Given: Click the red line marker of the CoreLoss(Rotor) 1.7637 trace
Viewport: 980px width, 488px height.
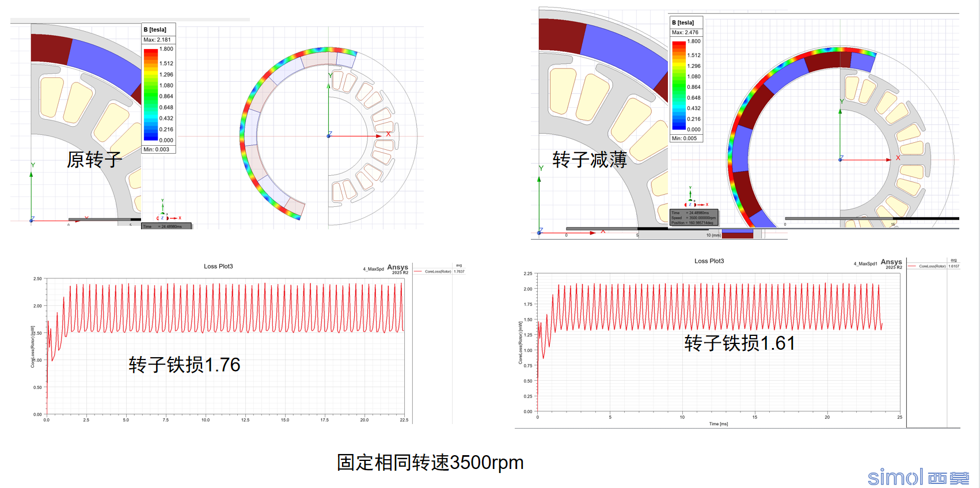Looking at the screenshot, I should coord(418,271).
